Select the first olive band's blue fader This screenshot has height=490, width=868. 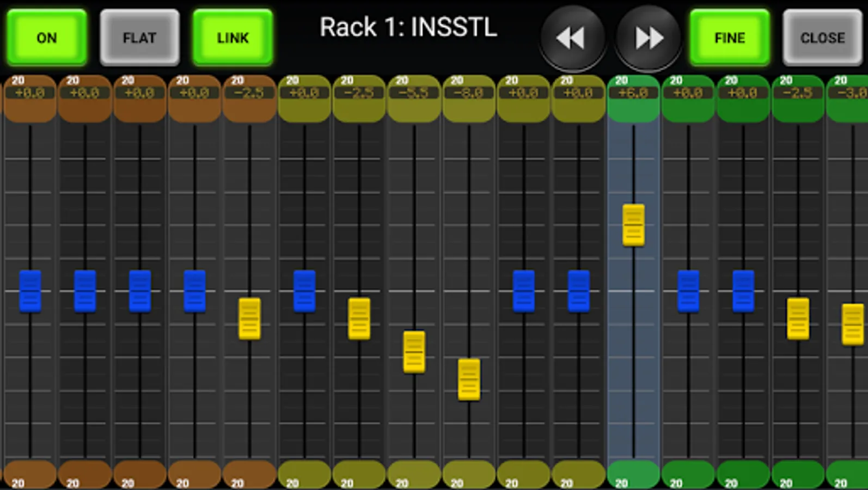[304, 291]
